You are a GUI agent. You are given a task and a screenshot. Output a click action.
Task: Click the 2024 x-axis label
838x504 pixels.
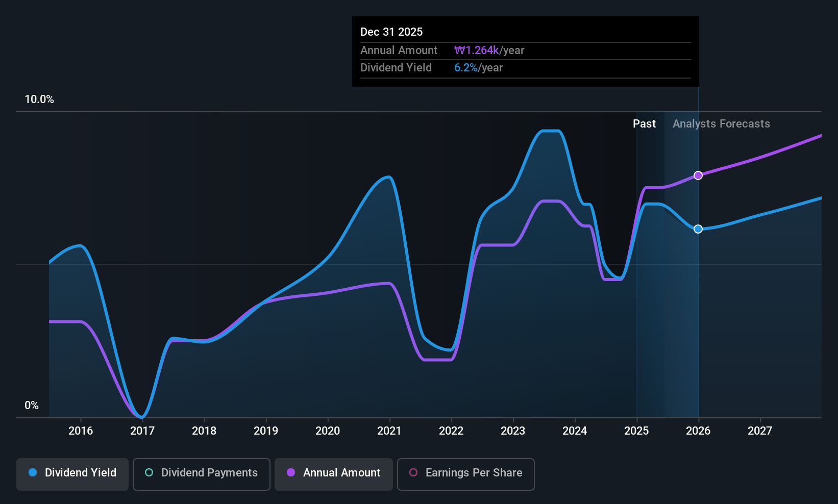click(575, 431)
